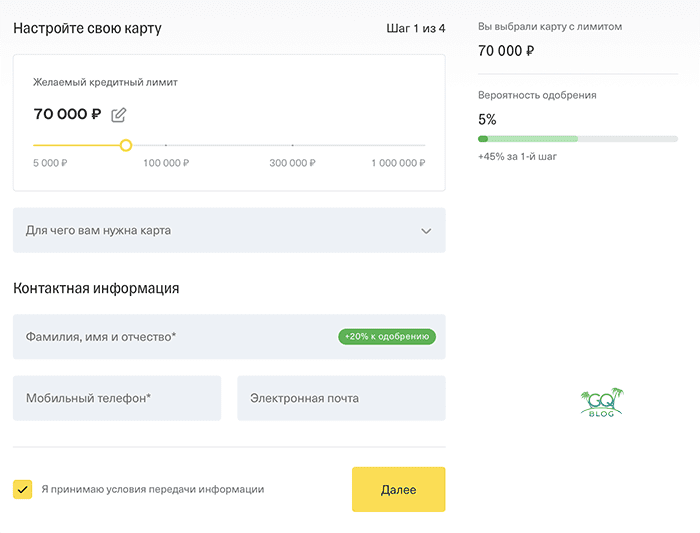
Task: Click the checkmark icon in the yellow checkbox
Action: [22, 489]
